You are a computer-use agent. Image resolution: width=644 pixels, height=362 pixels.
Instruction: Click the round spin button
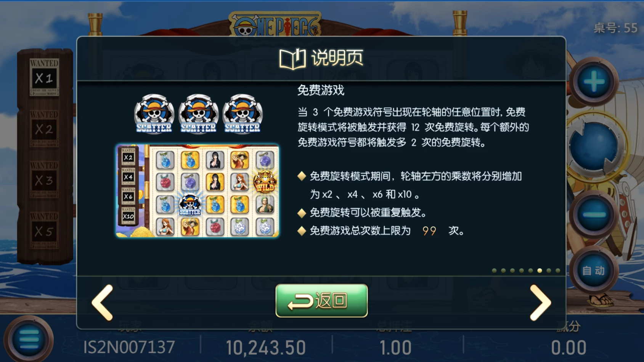(594, 147)
